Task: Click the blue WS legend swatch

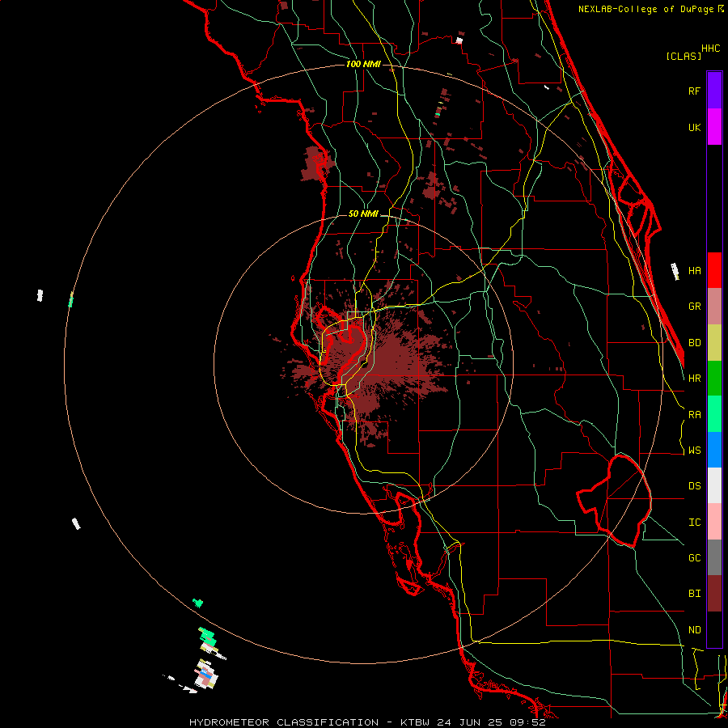Action: click(x=714, y=450)
